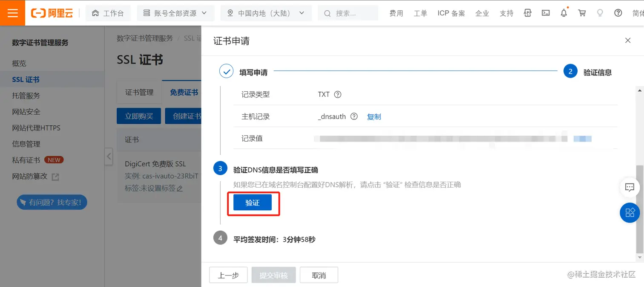
Task: Switch to the 免费证书 tab
Action: point(184,92)
